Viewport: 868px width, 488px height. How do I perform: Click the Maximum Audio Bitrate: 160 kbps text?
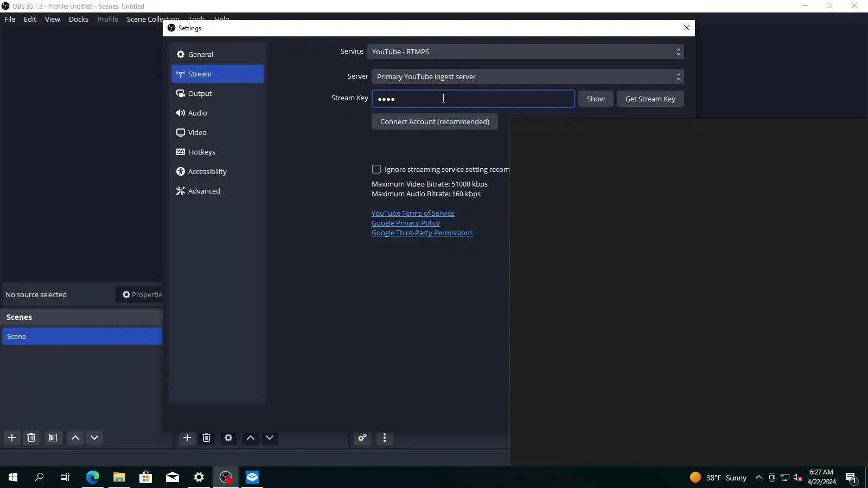click(x=426, y=194)
